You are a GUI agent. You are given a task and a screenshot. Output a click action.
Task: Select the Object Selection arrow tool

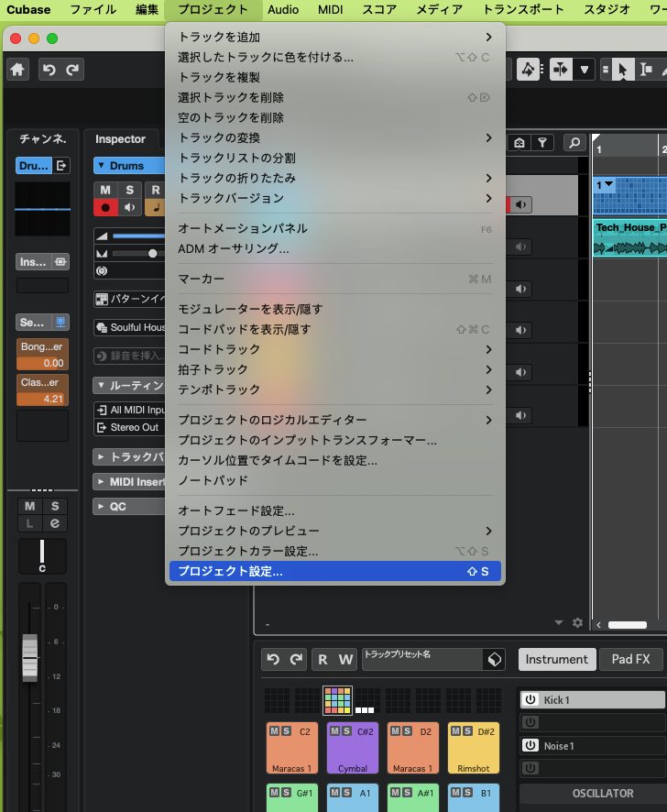pos(622,70)
